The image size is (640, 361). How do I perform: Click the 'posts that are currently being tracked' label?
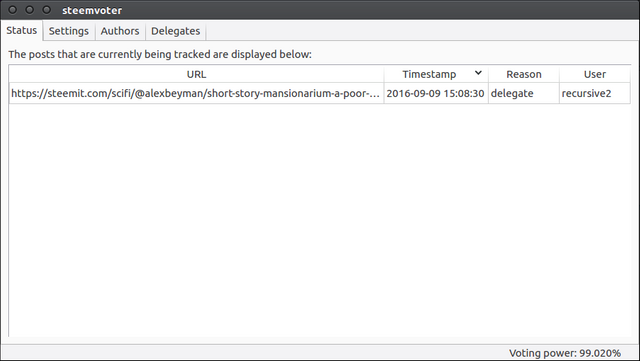[x=160, y=54]
